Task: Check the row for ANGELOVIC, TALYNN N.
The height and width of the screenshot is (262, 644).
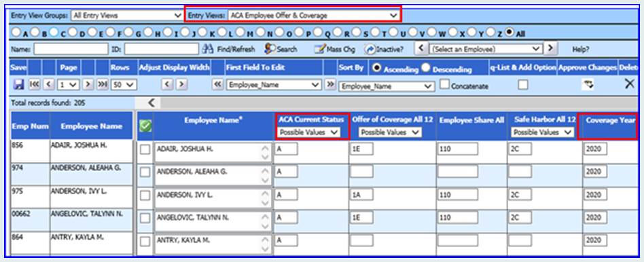Action: tap(145, 219)
